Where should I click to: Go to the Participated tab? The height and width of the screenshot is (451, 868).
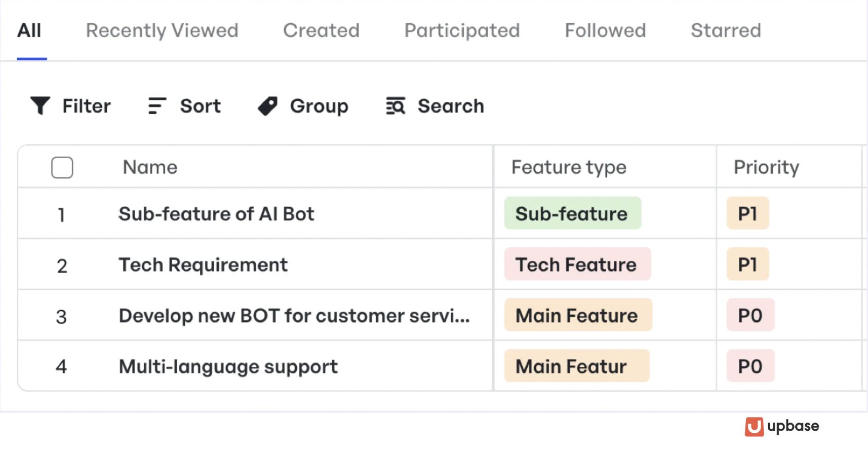pyautogui.click(x=462, y=30)
